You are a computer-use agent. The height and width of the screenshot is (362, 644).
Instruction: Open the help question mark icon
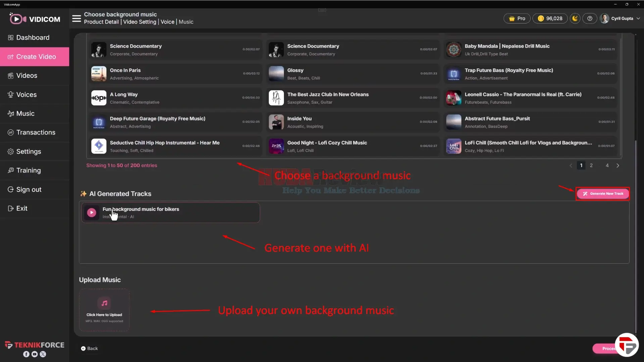(x=590, y=18)
